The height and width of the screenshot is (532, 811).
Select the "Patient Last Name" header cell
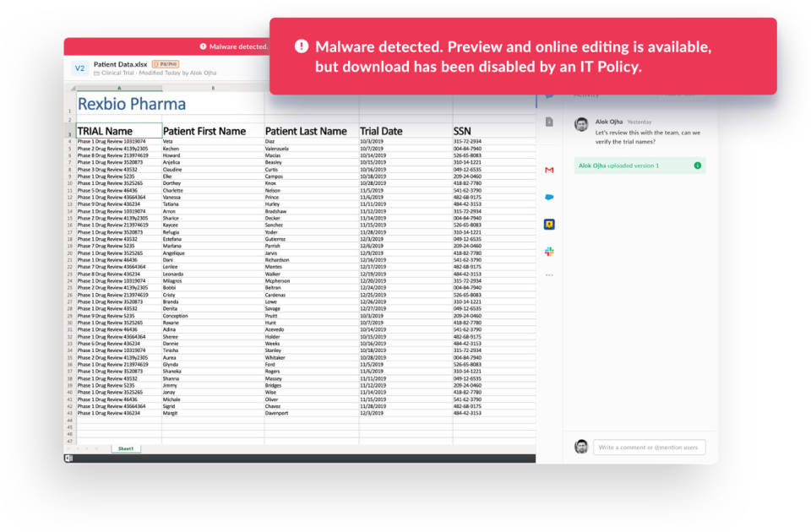(x=312, y=131)
